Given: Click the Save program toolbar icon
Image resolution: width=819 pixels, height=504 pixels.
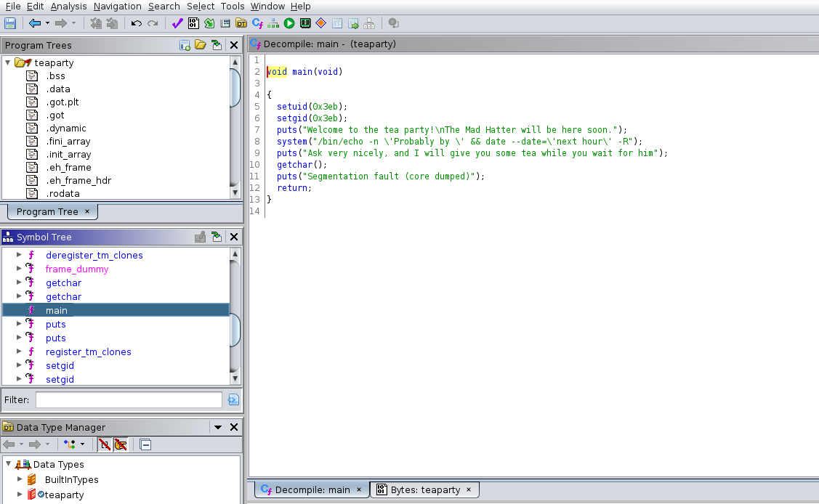Looking at the screenshot, I should tap(10, 23).
